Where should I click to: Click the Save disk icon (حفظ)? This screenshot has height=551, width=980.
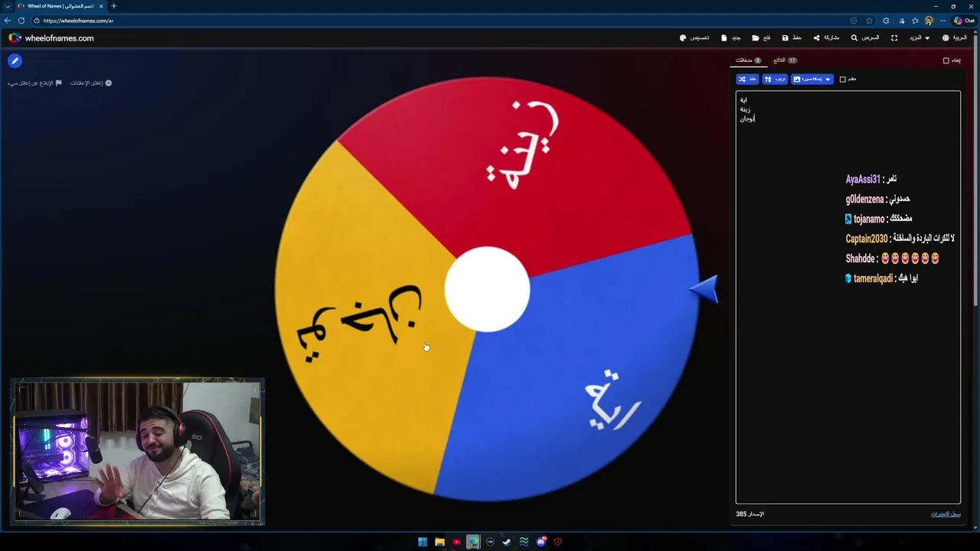tap(785, 37)
